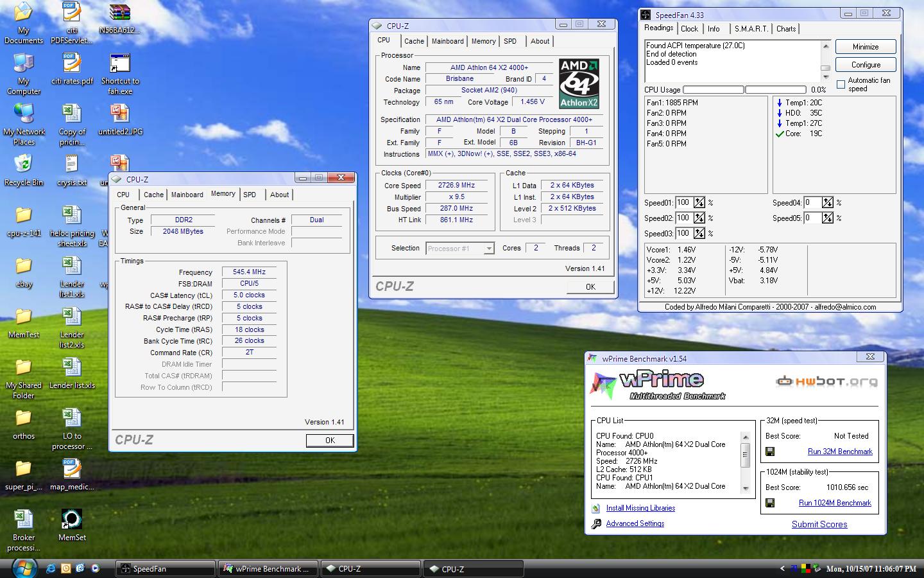Click the second CPU Usage progress bar

click(x=775, y=90)
